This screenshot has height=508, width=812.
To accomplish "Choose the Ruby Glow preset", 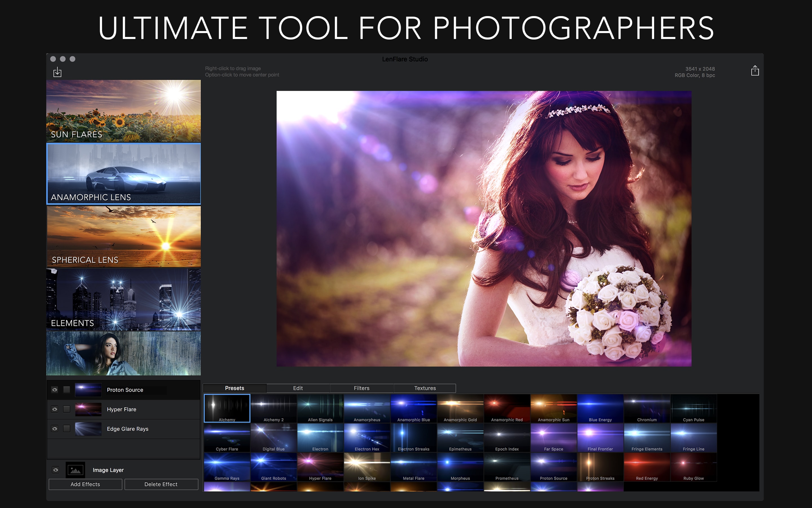I will [693, 467].
